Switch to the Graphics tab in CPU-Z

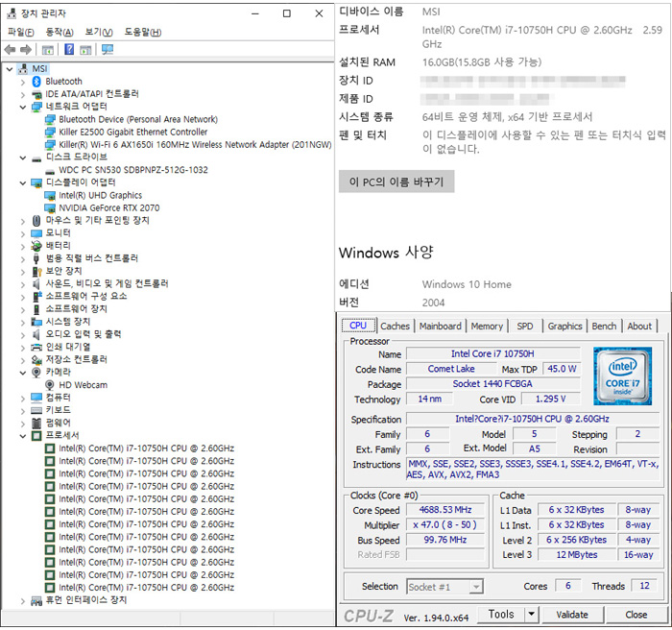(564, 327)
